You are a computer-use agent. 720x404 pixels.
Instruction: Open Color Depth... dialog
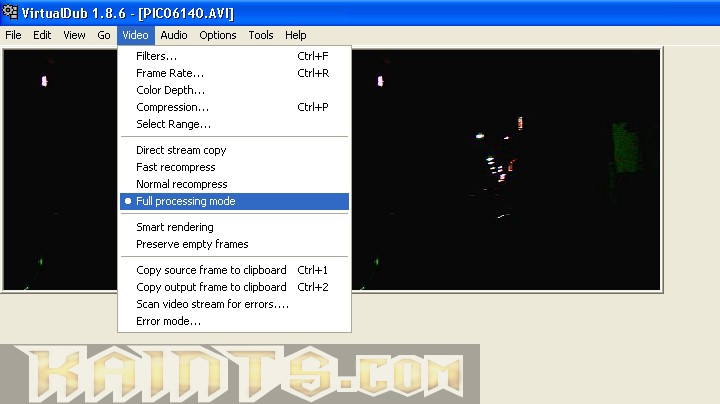(x=234, y=90)
